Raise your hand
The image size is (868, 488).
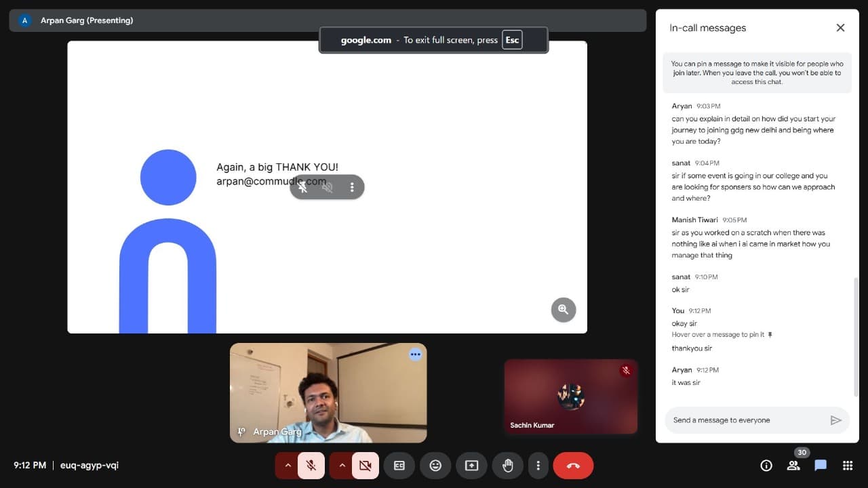click(507, 466)
